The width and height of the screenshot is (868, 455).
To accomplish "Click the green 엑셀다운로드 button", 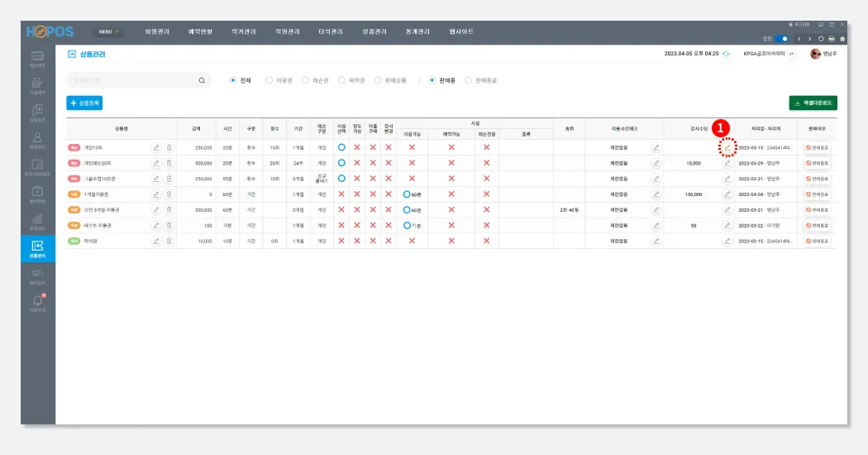I will tap(813, 103).
